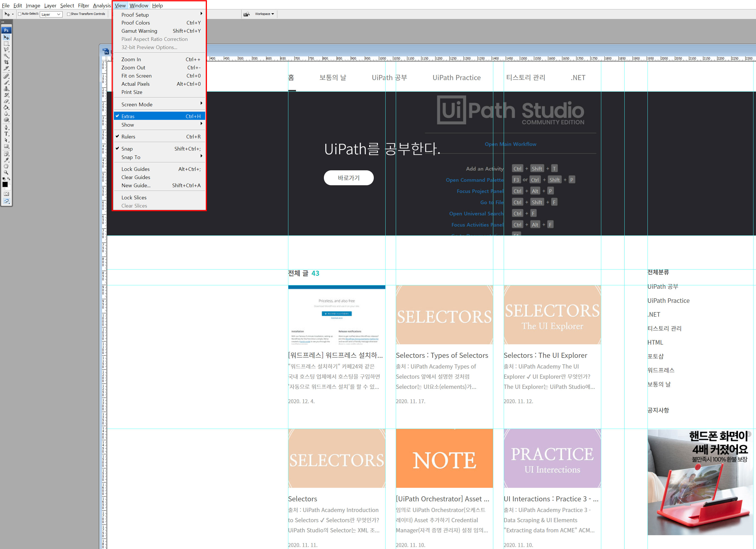Image resolution: width=756 pixels, height=549 pixels.
Task: Open the Select menu
Action: pos(67,5)
